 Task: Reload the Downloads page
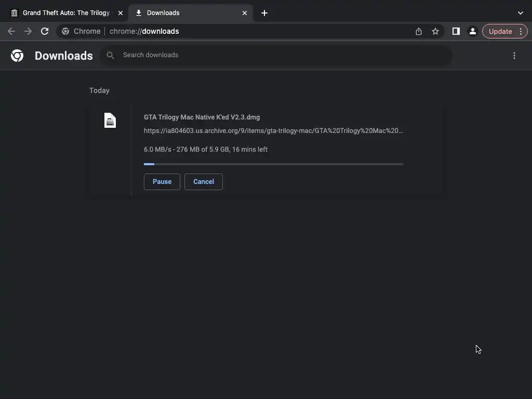click(x=45, y=31)
